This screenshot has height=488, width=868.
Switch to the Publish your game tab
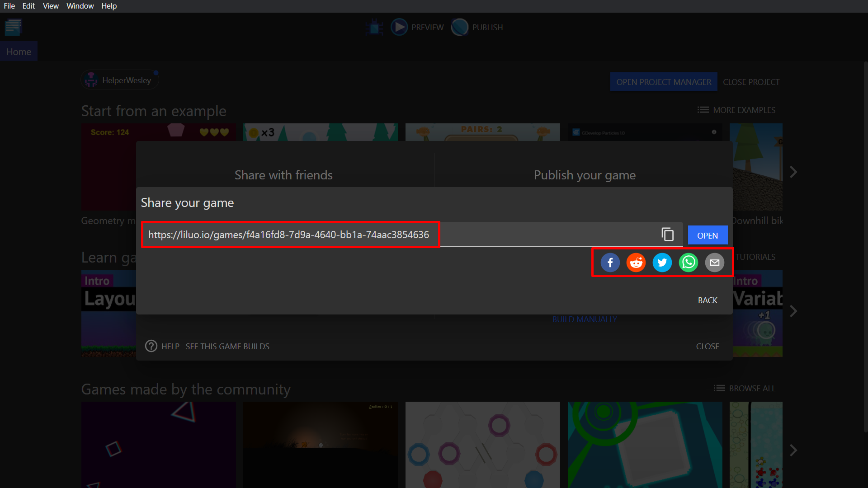coord(585,174)
